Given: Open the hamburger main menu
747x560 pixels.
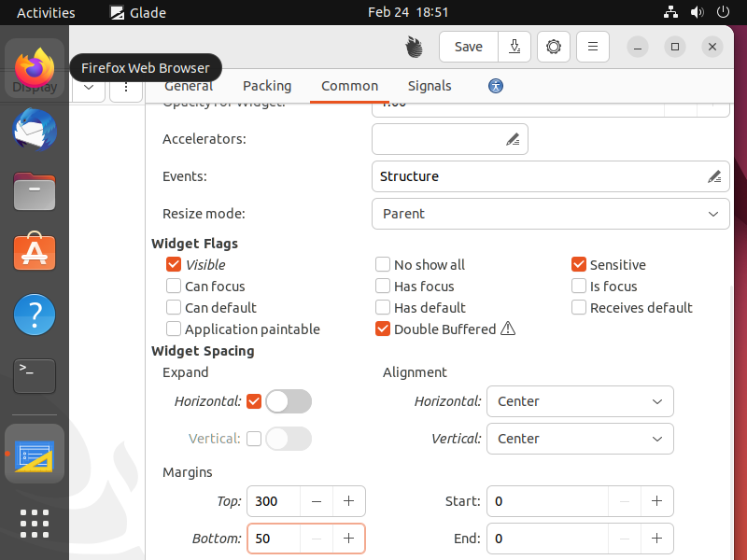Looking at the screenshot, I should click(593, 47).
